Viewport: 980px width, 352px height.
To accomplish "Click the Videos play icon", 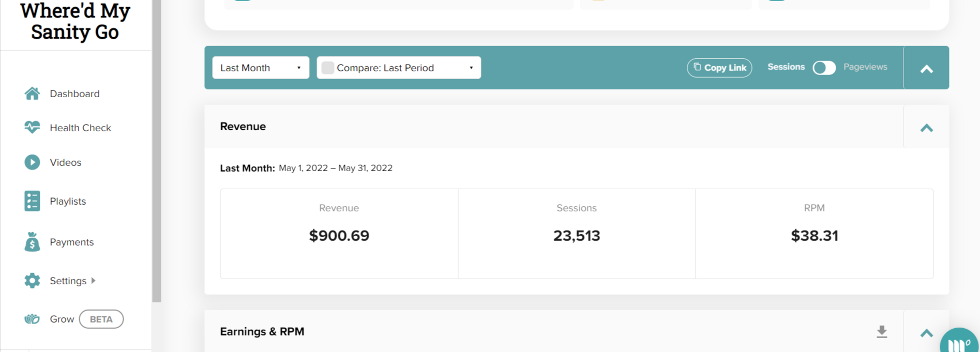I will click(x=32, y=162).
